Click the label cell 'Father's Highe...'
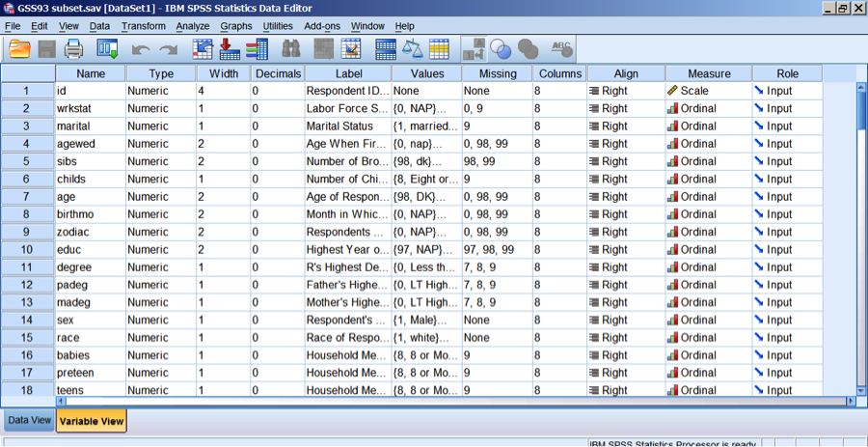 pos(348,285)
